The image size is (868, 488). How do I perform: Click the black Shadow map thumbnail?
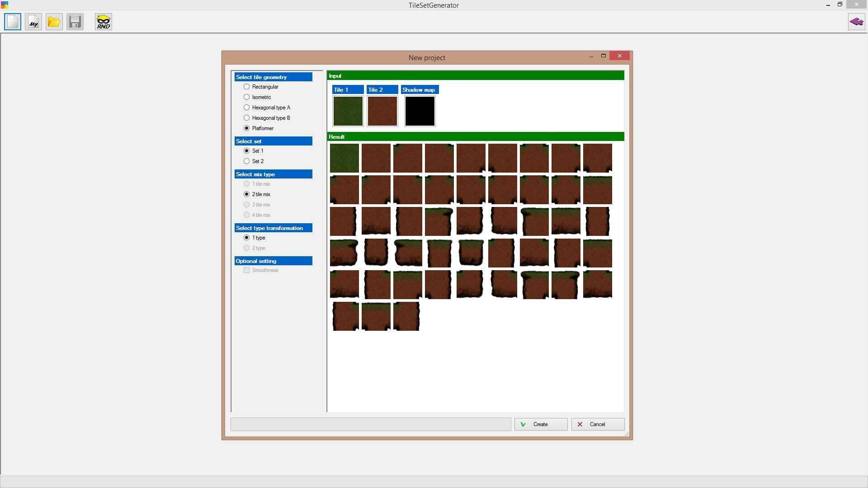[420, 111]
